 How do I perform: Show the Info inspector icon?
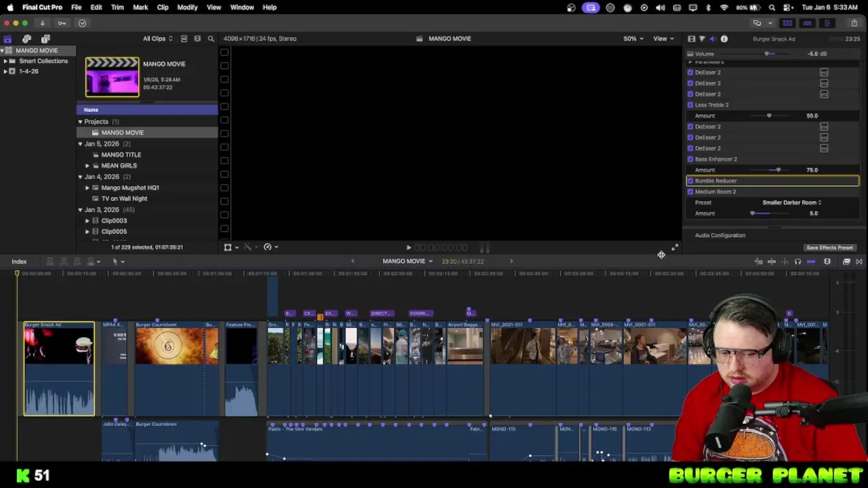point(724,39)
